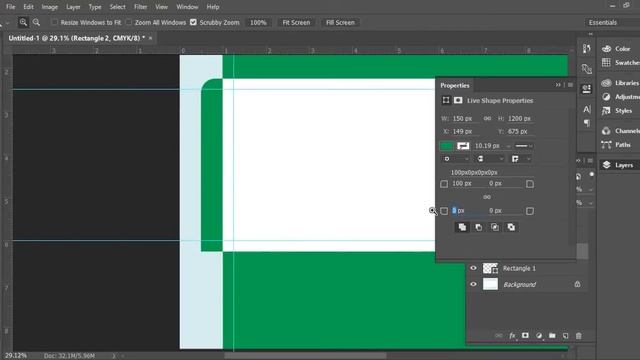
Task: Enable Resize Windows to Fit checkbox
Action: click(54, 22)
